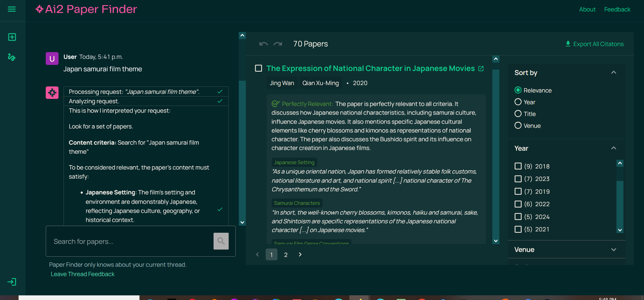Click paper list scroll up arrow

pyautogui.click(x=496, y=59)
